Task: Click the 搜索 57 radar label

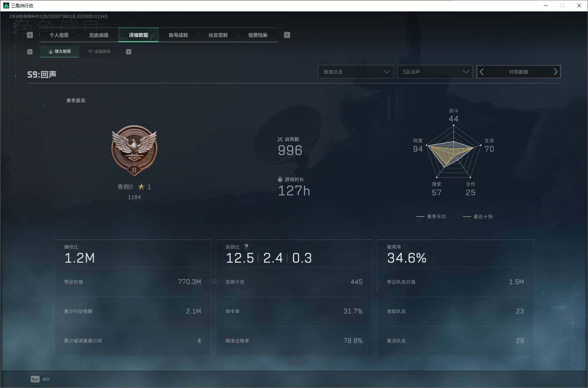Action: [436, 189]
